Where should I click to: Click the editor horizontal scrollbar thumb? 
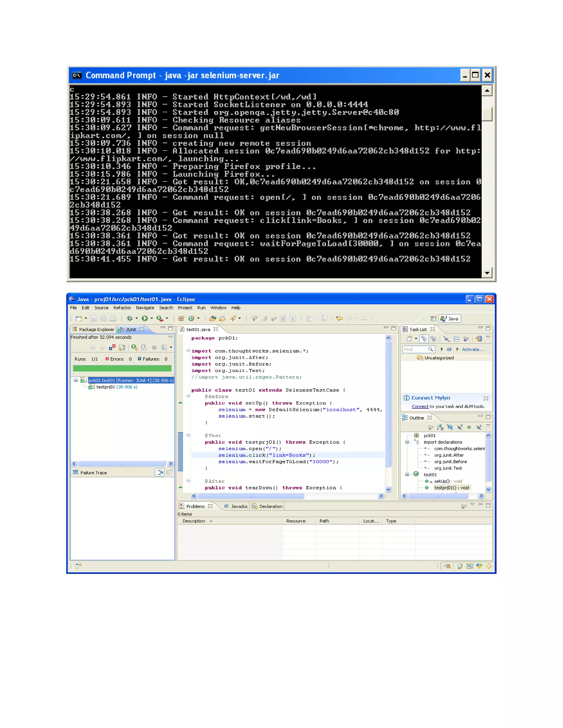click(250, 496)
